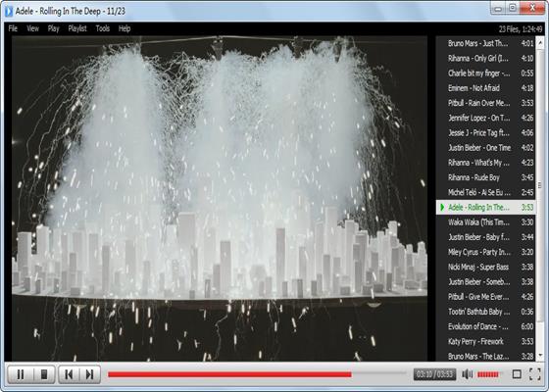Click the player app icon in title bar
549x392 pixels.
pos(9,11)
